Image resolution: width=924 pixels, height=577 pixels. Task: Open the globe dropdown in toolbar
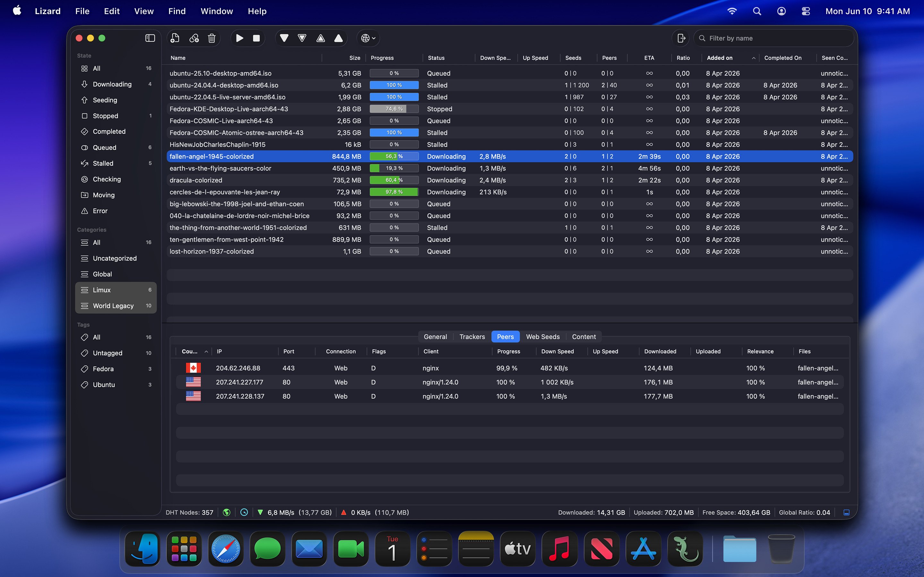[x=368, y=38]
